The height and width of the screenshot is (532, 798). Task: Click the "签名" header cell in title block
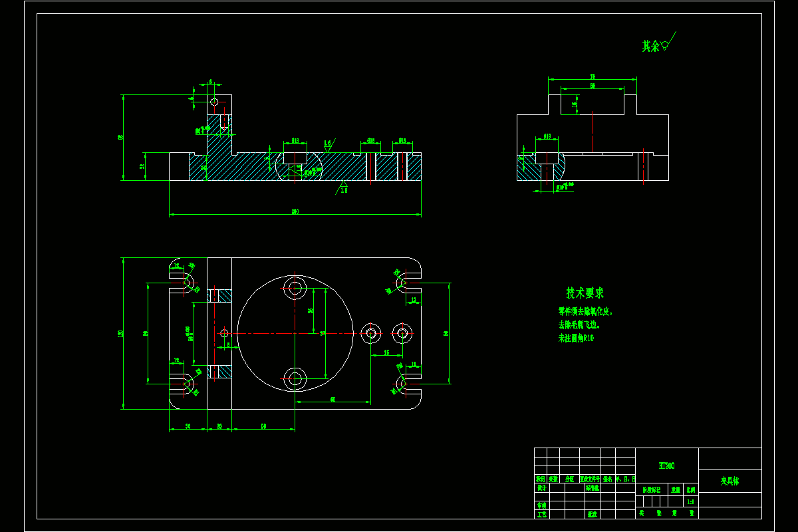(608, 479)
